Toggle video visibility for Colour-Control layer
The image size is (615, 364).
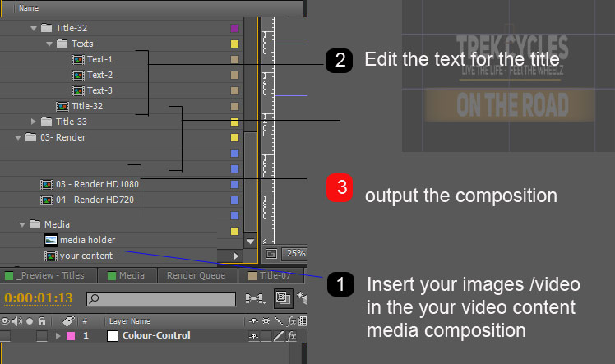click(5, 336)
